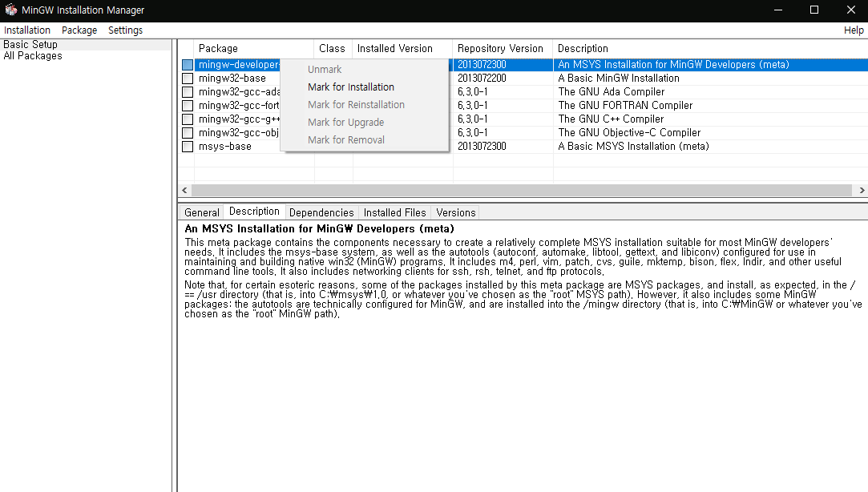This screenshot has height=492, width=868.
Task: Toggle the mingw32-base package checkbox
Action: (188, 79)
